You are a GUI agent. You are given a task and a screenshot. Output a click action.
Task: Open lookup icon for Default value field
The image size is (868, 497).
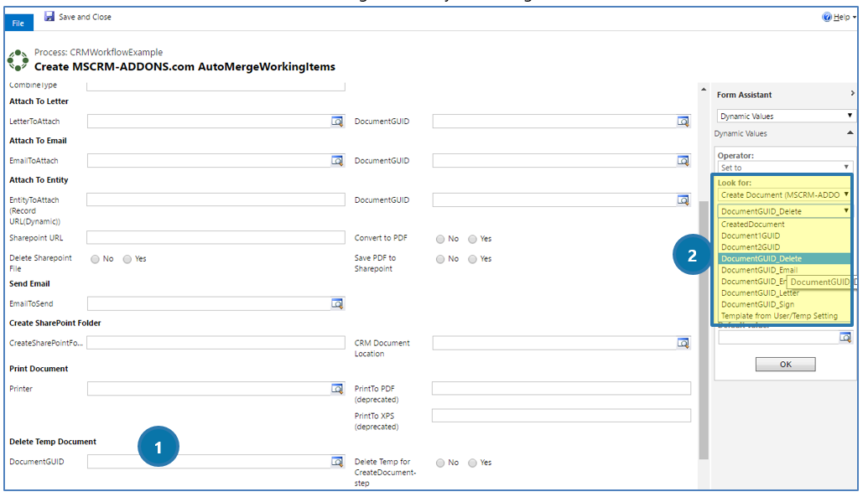tap(845, 337)
